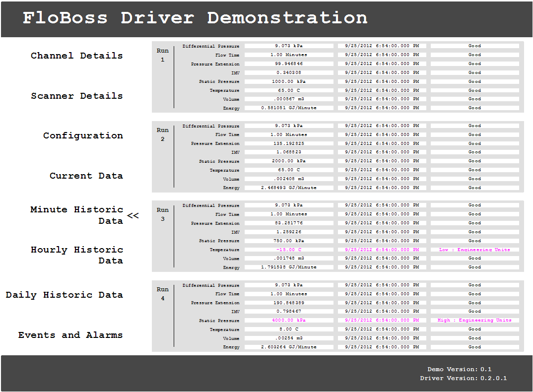Click the Run 3 IMV value 1.259226

tap(289, 232)
